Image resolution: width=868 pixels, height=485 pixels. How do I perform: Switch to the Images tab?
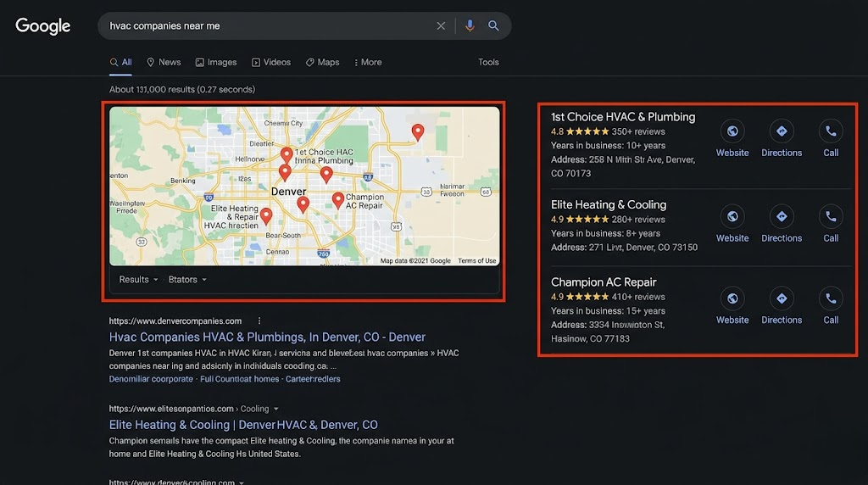click(216, 63)
